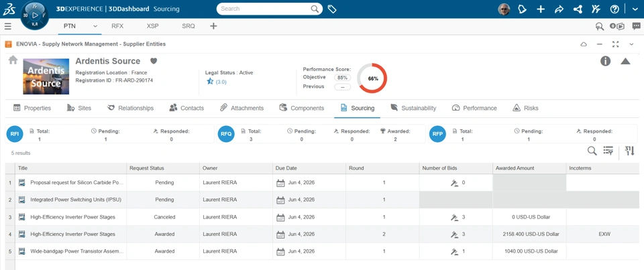This screenshot has height=270, width=644.
Task: Open the Sites tab
Action: pyautogui.click(x=79, y=108)
